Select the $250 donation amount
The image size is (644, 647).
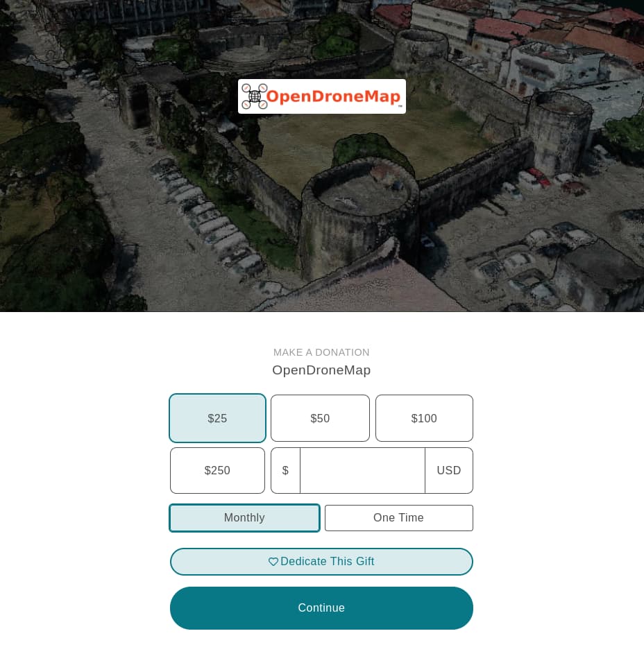(217, 470)
